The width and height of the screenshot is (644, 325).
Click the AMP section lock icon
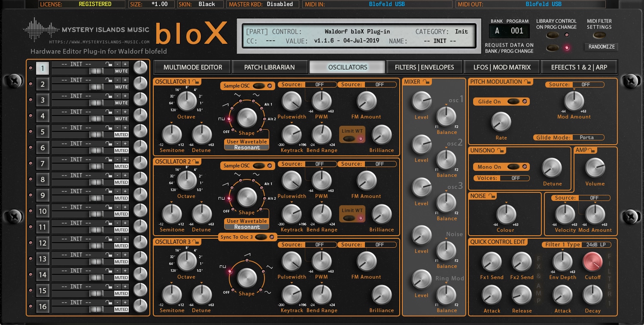click(592, 150)
